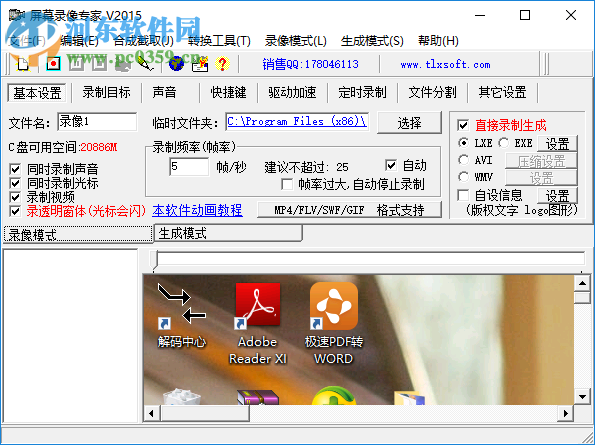This screenshot has height=445, width=595.
Task: Open the 录像模式(L) menu
Action: (x=296, y=41)
